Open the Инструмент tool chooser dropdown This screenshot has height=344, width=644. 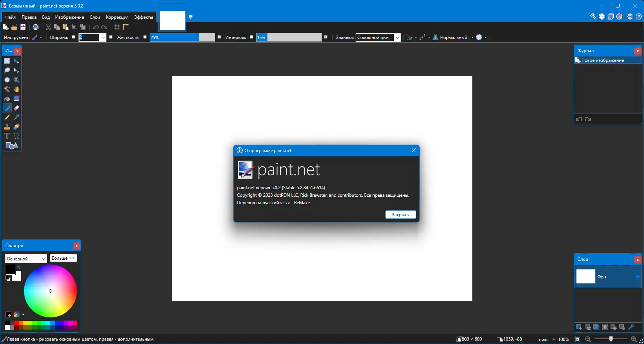[x=37, y=37]
